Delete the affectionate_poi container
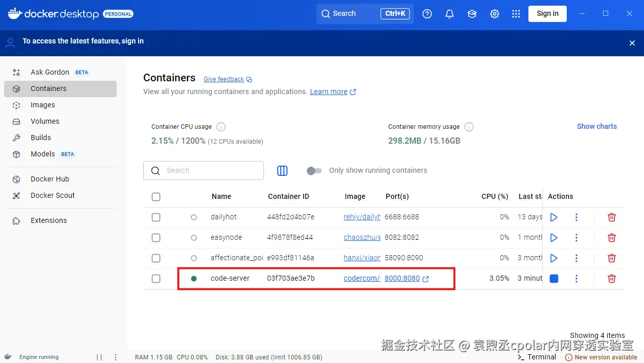The width and height of the screenshot is (644, 363). [611, 258]
